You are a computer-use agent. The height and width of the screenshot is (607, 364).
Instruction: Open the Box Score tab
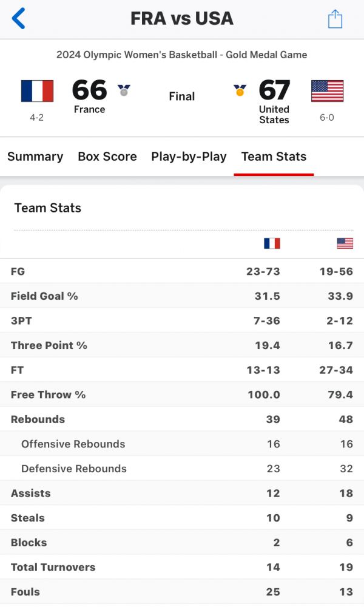click(107, 157)
